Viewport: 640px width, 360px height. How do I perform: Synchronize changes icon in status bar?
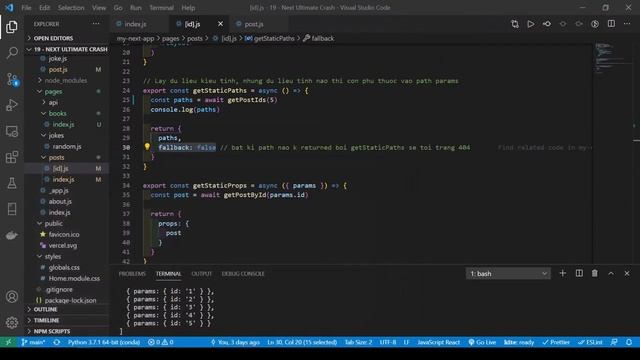[57, 342]
